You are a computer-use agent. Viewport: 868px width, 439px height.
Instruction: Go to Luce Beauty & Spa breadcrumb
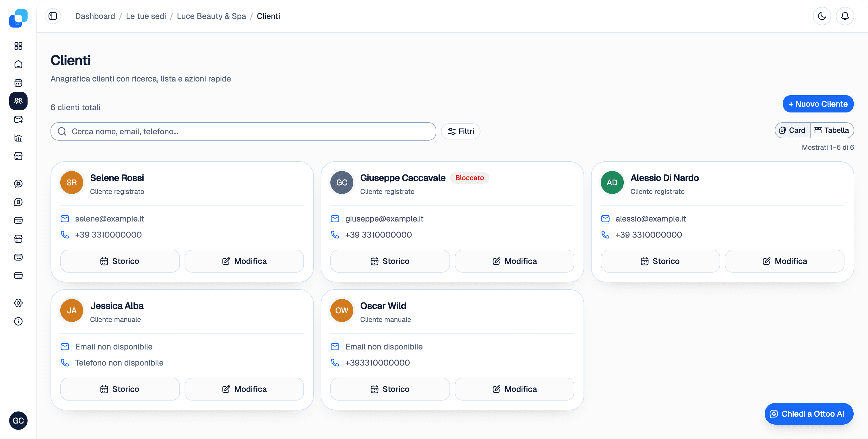point(211,16)
